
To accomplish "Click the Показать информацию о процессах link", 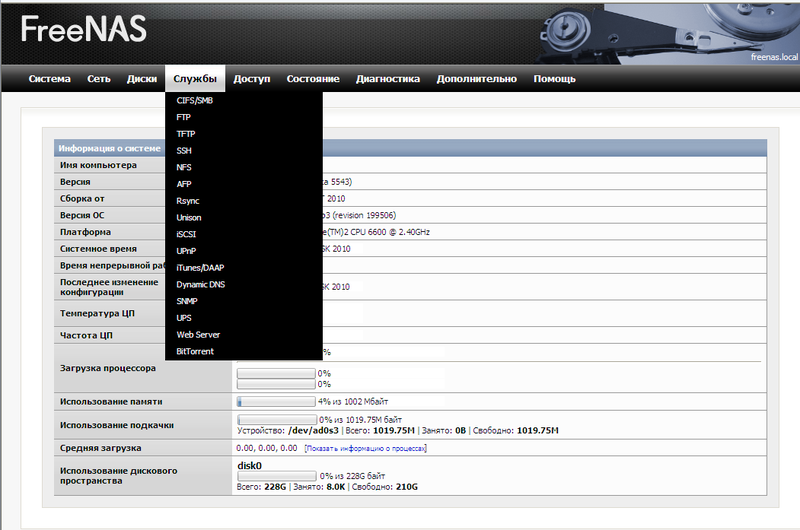I will pyautogui.click(x=365, y=448).
